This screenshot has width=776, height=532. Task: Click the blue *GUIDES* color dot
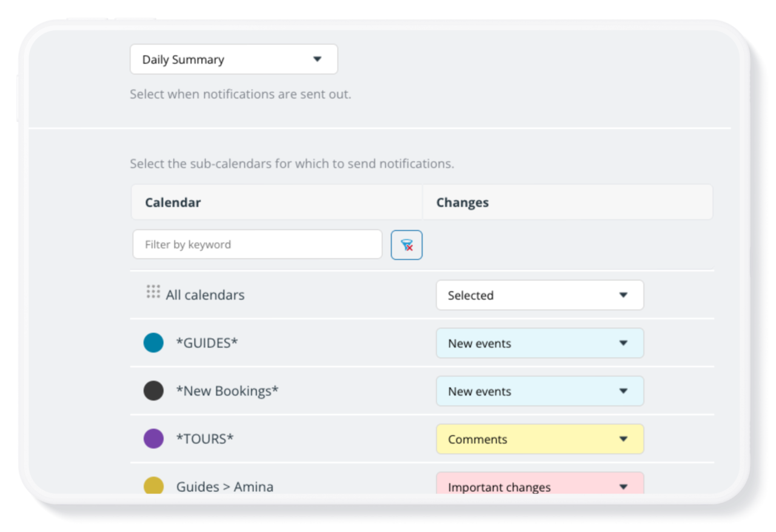pyautogui.click(x=153, y=343)
